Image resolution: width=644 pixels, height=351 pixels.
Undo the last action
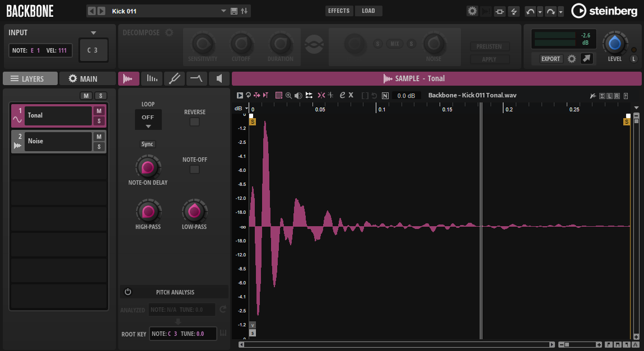coord(530,12)
